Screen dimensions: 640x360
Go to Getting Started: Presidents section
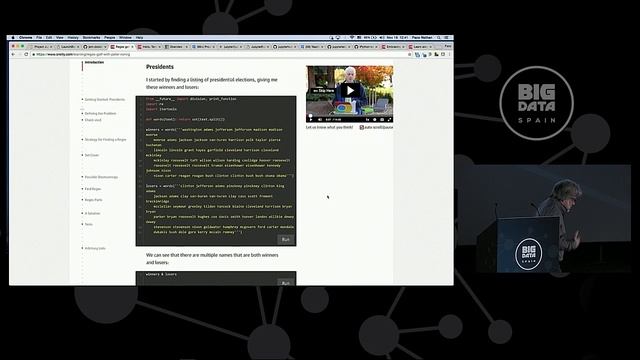pos(105,100)
